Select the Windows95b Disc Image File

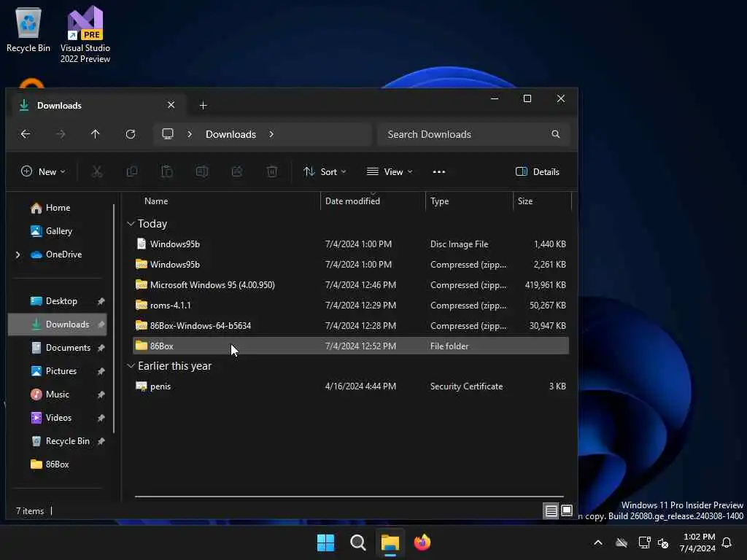(x=351, y=244)
